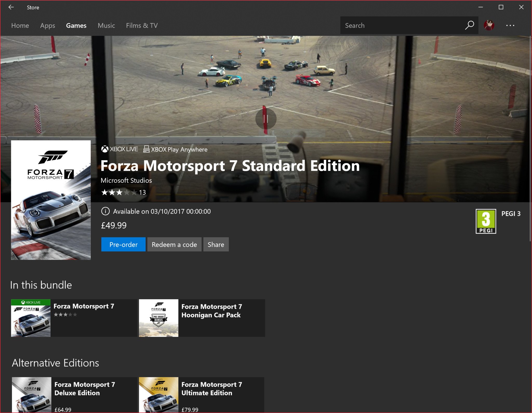Click the more options ellipsis icon

click(x=510, y=25)
